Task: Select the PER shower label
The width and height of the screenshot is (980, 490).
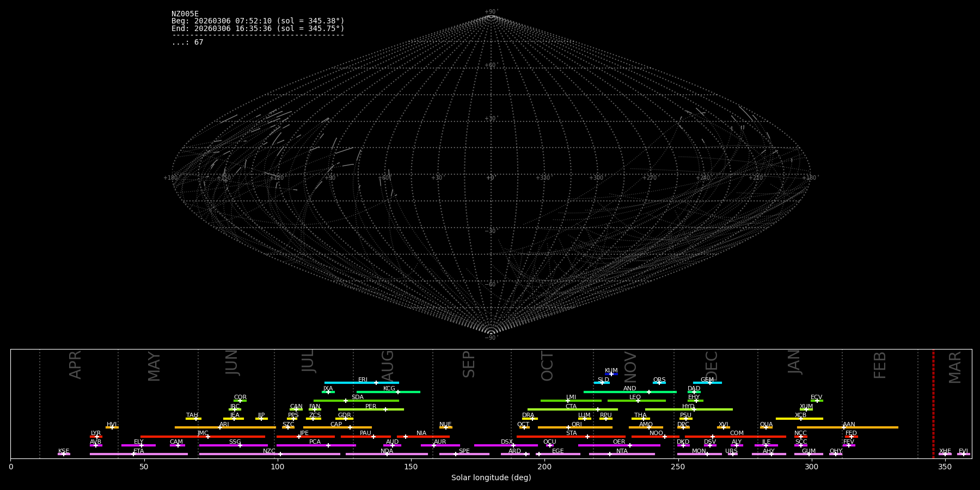Action: point(371,407)
